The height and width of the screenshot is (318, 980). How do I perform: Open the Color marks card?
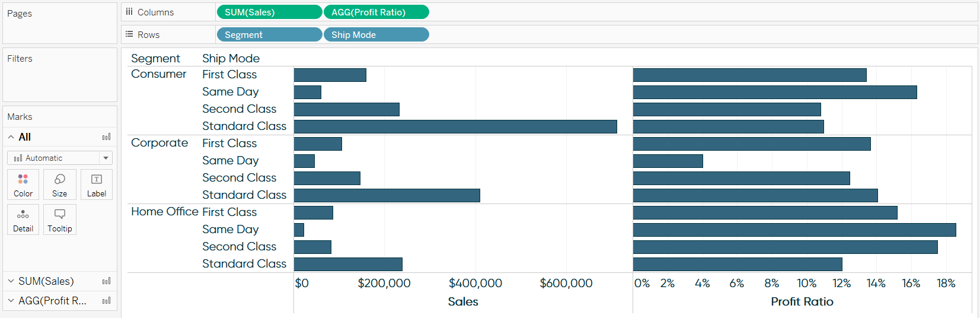(x=23, y=185)
